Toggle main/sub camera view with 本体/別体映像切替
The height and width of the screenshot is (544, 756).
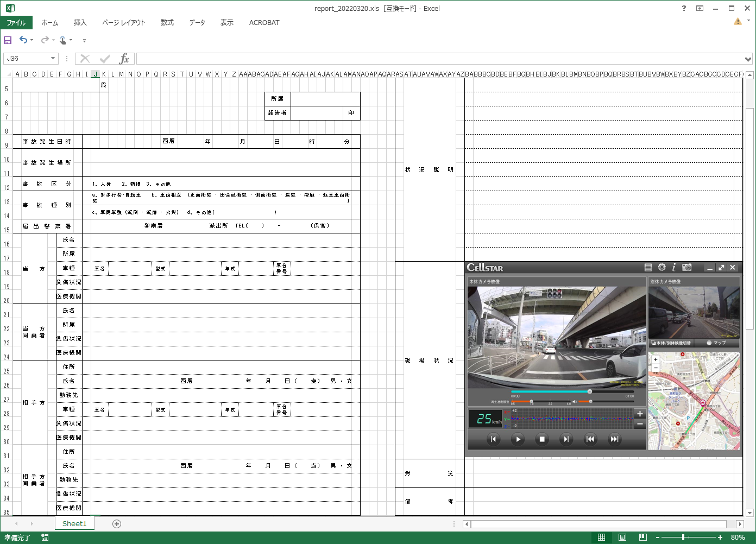click(x=671, y=343)
